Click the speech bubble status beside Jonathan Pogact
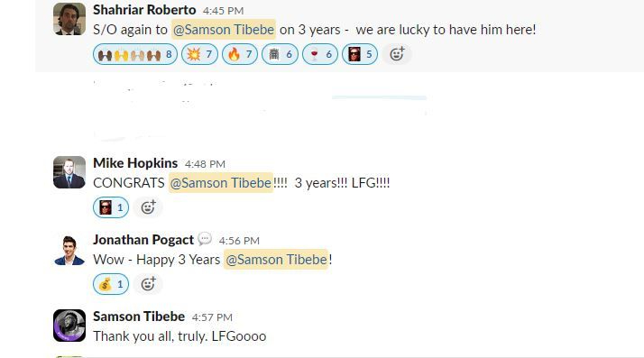The width and height of the screenshot is (644, 358). pyautogui.click(x=205, y=239)
